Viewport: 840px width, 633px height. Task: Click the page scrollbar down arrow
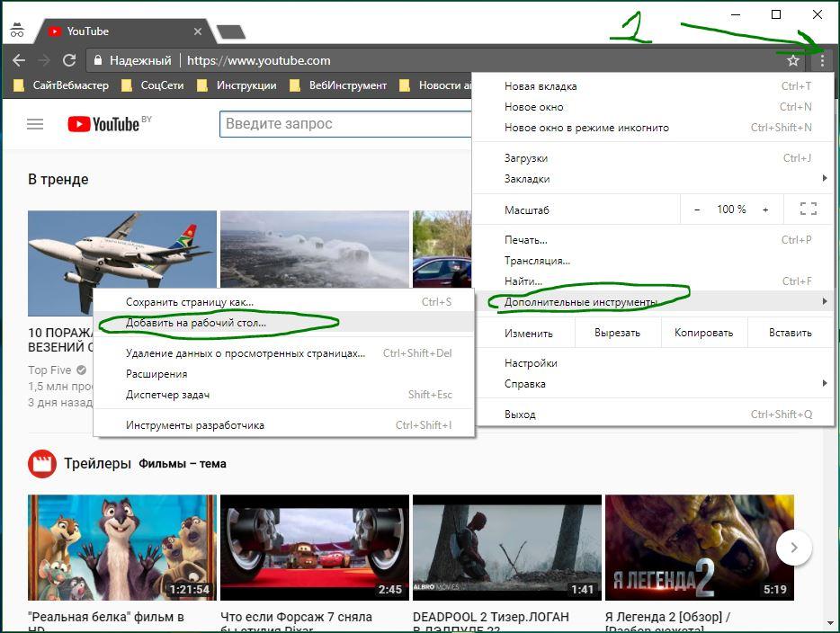pyautogui.click(x=831, y=623)
